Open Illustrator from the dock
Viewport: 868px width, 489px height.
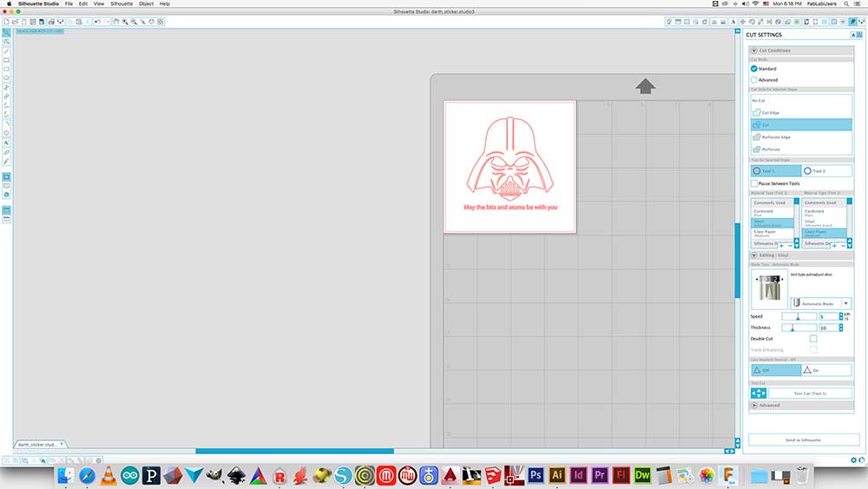click(557, 475)
